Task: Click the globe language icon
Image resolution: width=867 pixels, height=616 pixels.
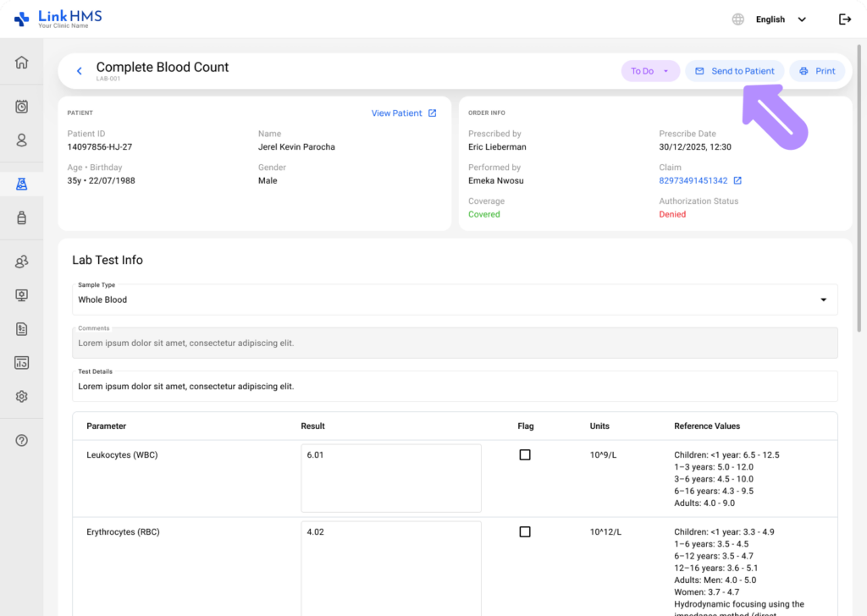Action: [x=737, y=19]
